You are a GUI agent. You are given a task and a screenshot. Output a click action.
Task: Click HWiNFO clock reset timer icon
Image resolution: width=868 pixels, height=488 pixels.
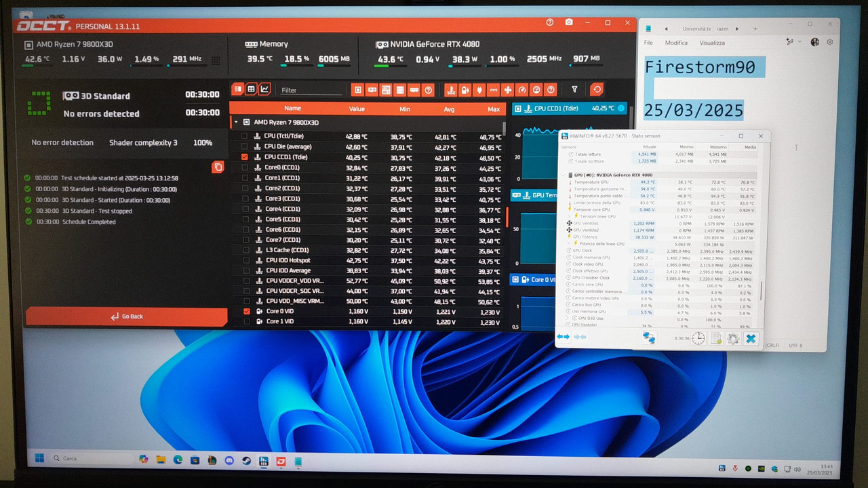coord(698,338)
